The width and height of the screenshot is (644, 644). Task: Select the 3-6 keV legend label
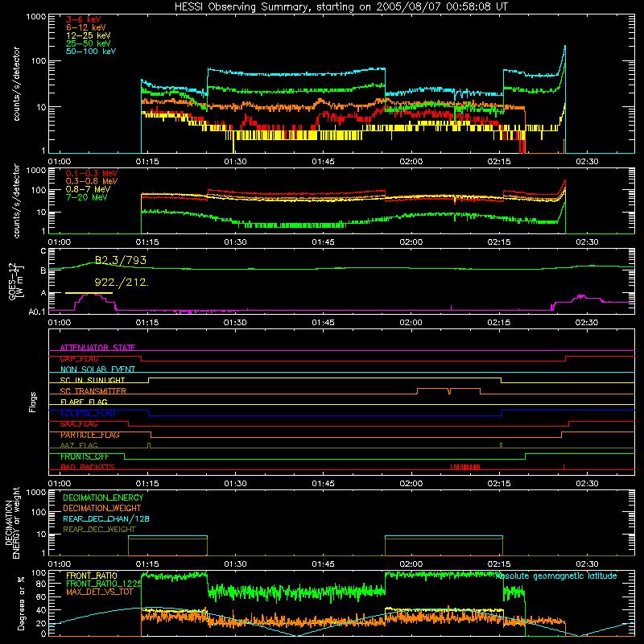tap(84, 19)
